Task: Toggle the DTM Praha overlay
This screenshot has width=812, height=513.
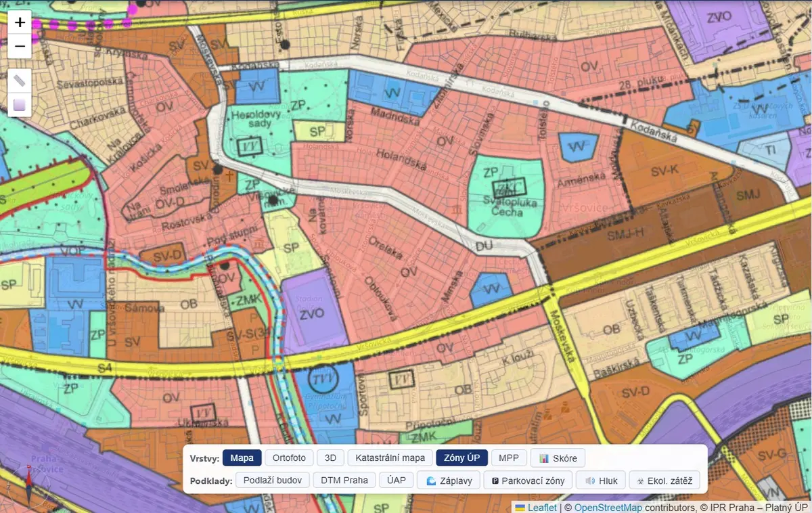Action: (344, 481)
